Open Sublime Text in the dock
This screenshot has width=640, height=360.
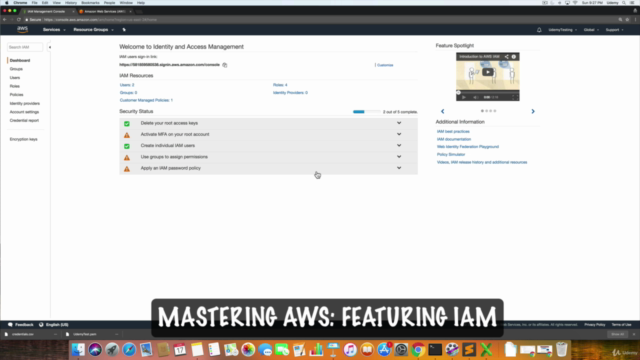[x=469, y=350]
